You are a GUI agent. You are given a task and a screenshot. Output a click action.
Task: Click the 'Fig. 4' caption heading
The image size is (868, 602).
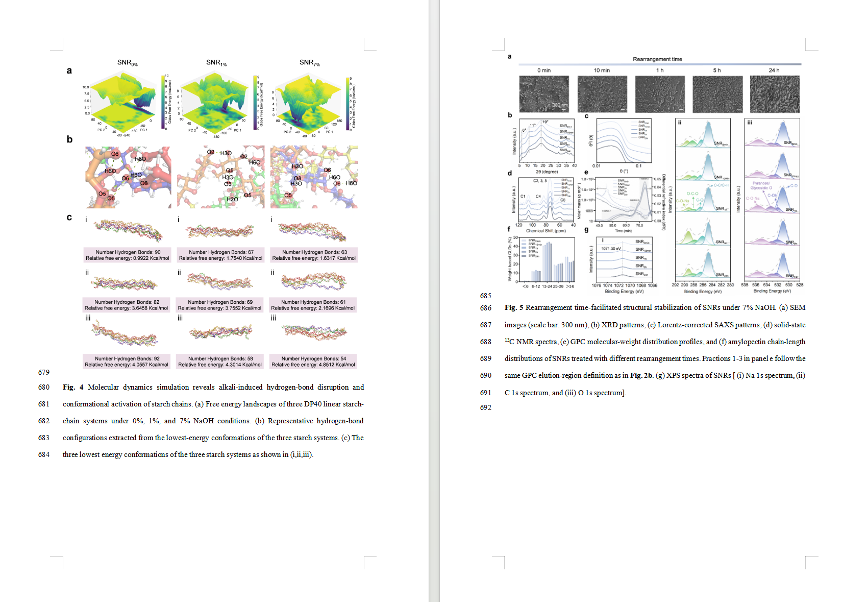[73, 387]
